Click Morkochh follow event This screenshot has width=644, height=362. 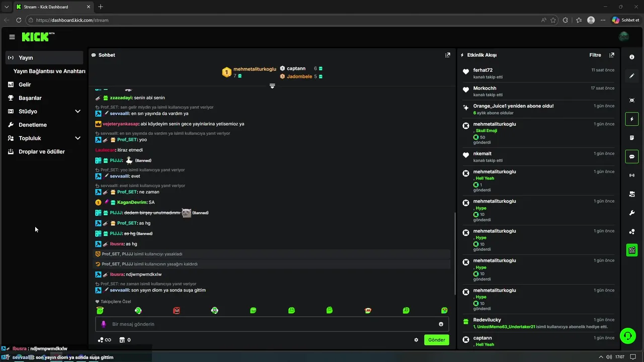(x=539, y=91)
